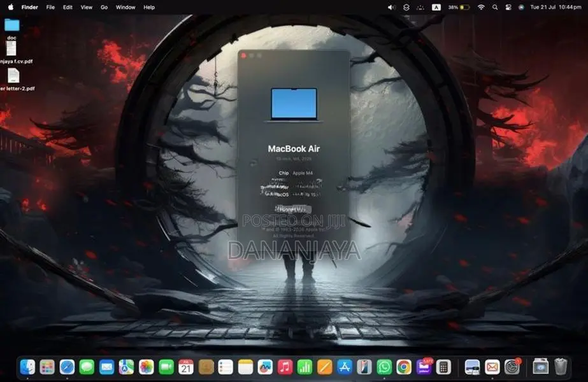Open the Messages app icon
This screenshot has height=382, width=588.
pyautogui.click(x=87, y=367)
